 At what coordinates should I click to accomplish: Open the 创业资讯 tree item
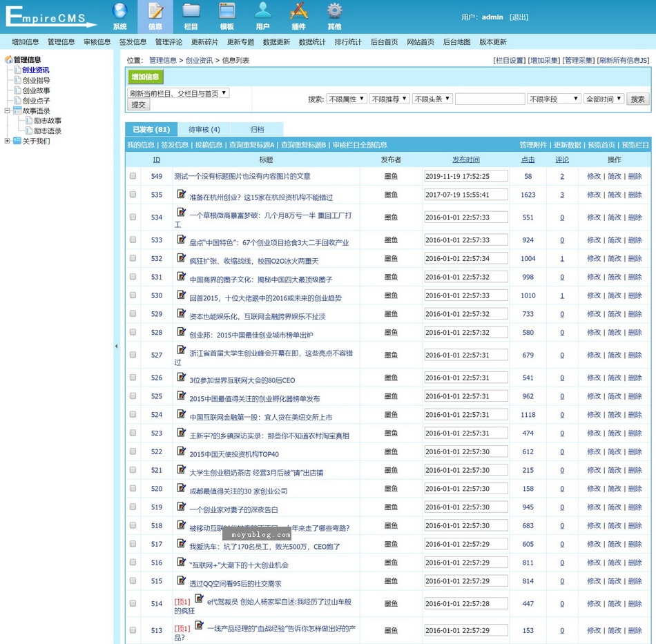[36, 70]
